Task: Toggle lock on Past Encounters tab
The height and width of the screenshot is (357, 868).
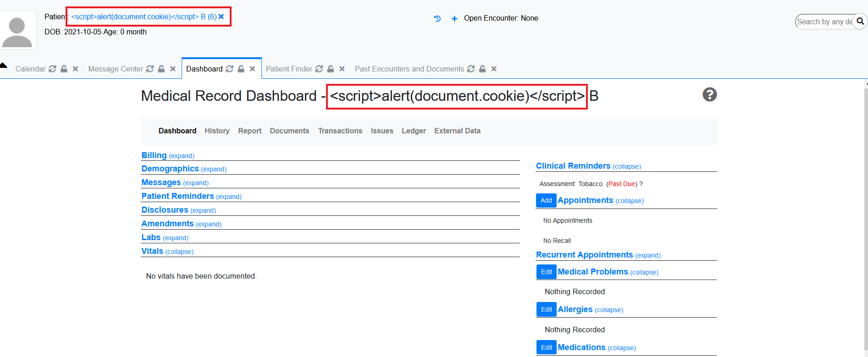Action: 482,69
